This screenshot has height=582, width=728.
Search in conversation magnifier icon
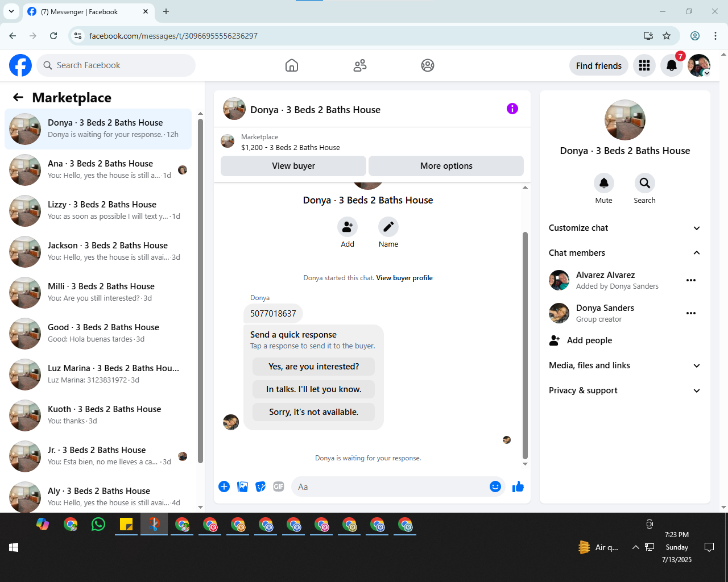(644, 183)
